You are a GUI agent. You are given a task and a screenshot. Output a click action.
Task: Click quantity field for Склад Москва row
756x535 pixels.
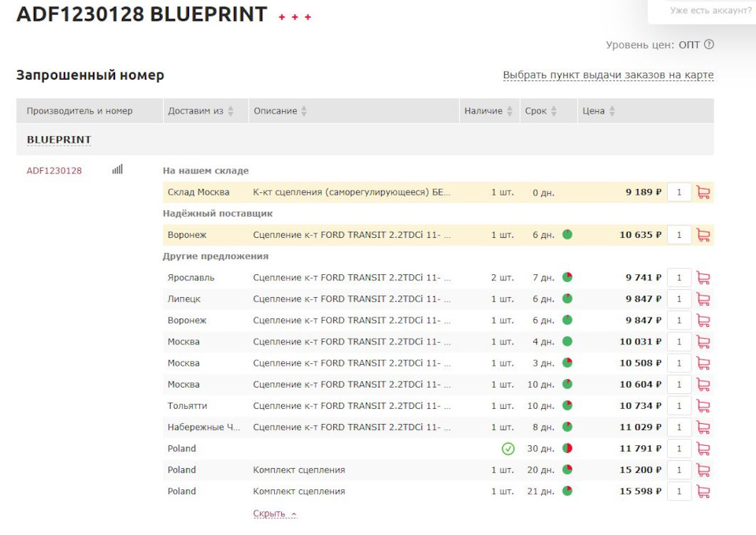[679, 192]
